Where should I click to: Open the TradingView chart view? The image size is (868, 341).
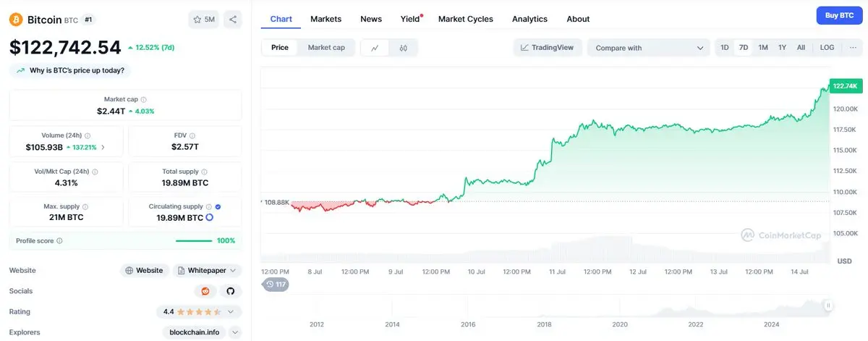[x=548, y=48]
